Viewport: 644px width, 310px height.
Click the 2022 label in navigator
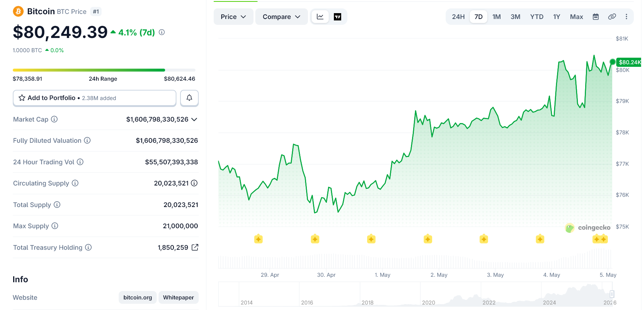click(x=489, y=302)
